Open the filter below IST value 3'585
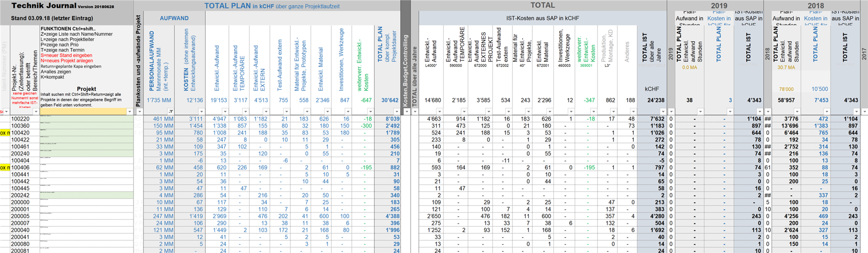Screen dimensions: 868x253 [x=488, y=111]
